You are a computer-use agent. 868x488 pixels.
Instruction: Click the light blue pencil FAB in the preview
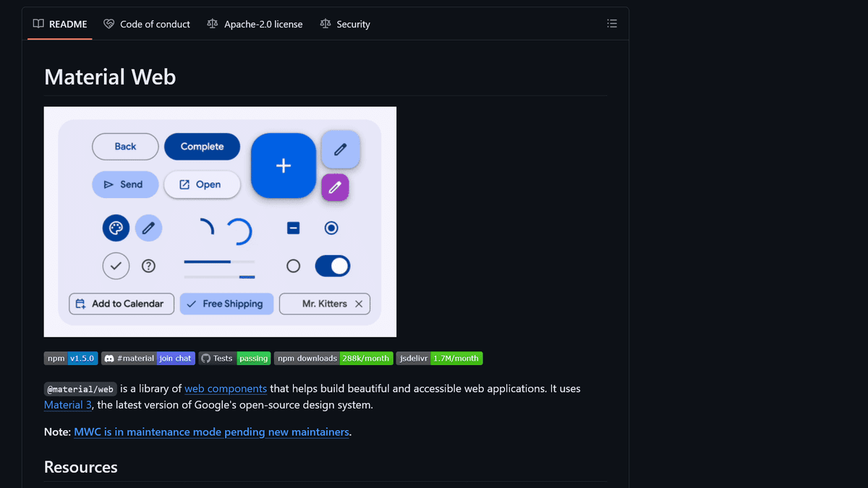341,149
